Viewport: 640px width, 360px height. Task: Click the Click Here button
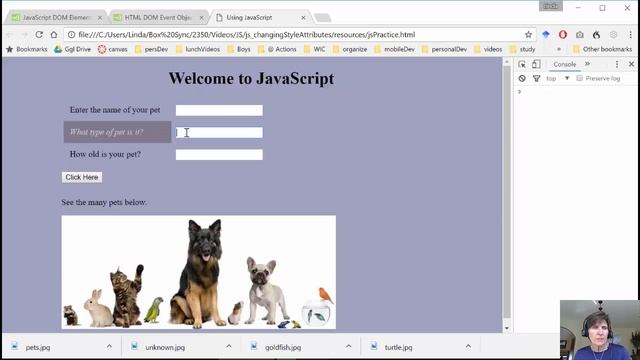click(x=82, y=177)
